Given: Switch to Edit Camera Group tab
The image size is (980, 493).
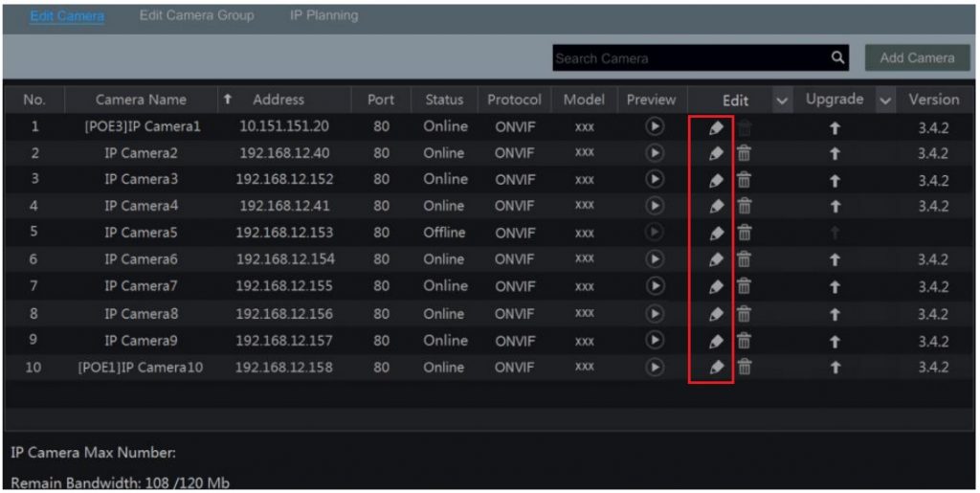Looking at the screenshot, I should (x=196, y=15).
